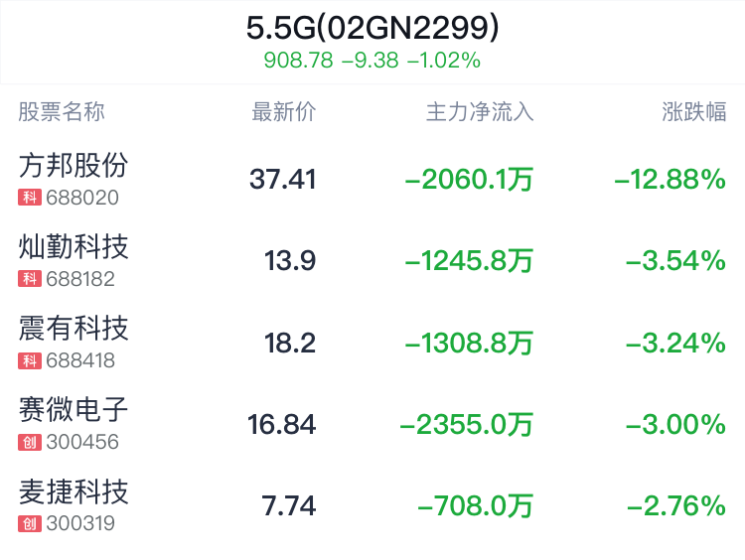Image resolution: width=745 pixels, height=560 pixels.
Task: Click the -12.88% change value
Action: click(x=670, y=179)
